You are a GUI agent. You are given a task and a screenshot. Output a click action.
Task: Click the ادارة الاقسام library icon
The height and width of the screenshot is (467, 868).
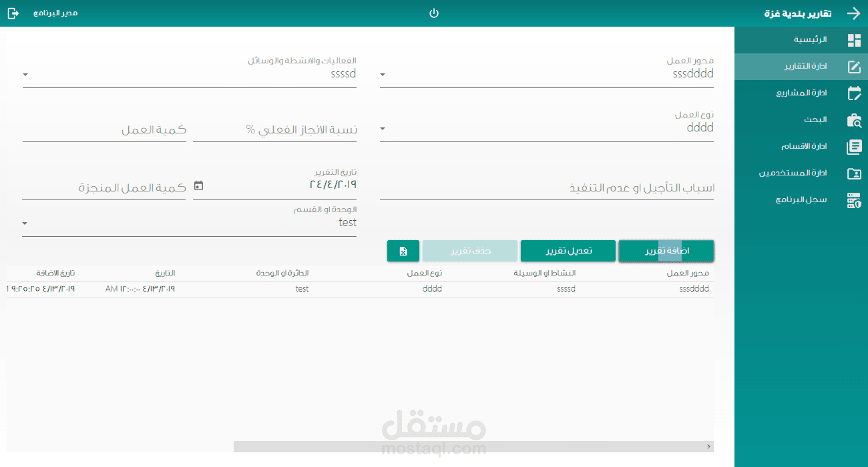tap(854, 147)
